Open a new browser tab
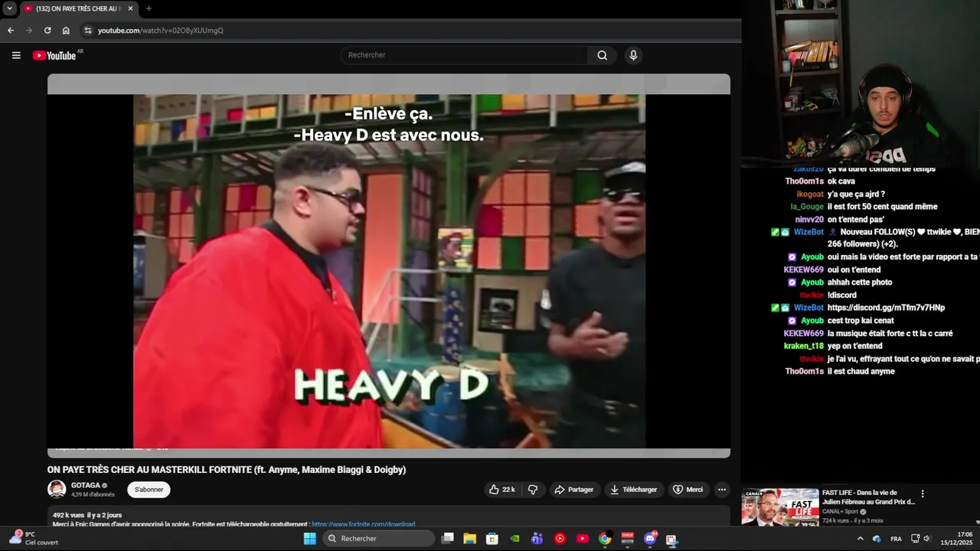 point(149,8)
